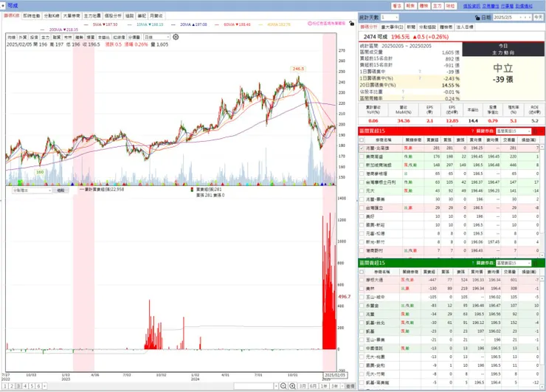Toggle the 分價量 overlay button
The width and height of the screenshot is (546, 392).
(134, 37)
